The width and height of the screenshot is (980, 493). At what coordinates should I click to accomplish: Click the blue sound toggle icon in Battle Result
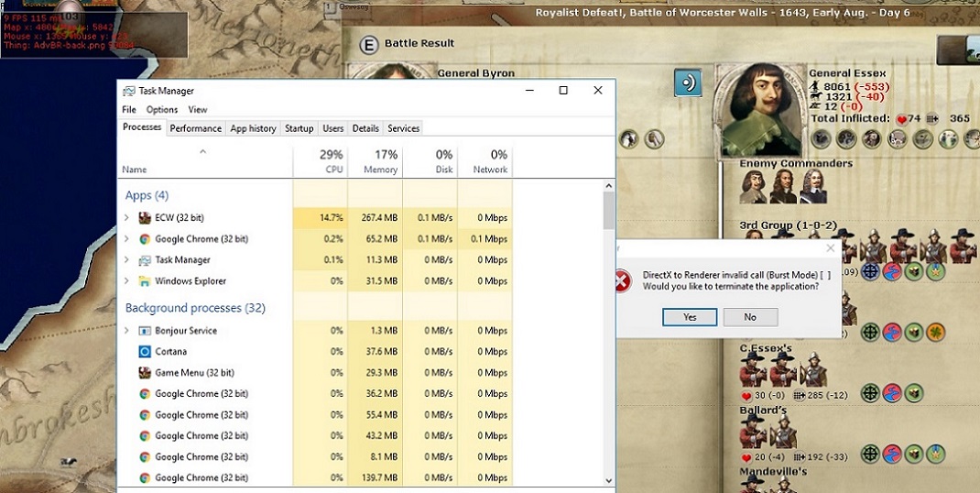[688, 82]
